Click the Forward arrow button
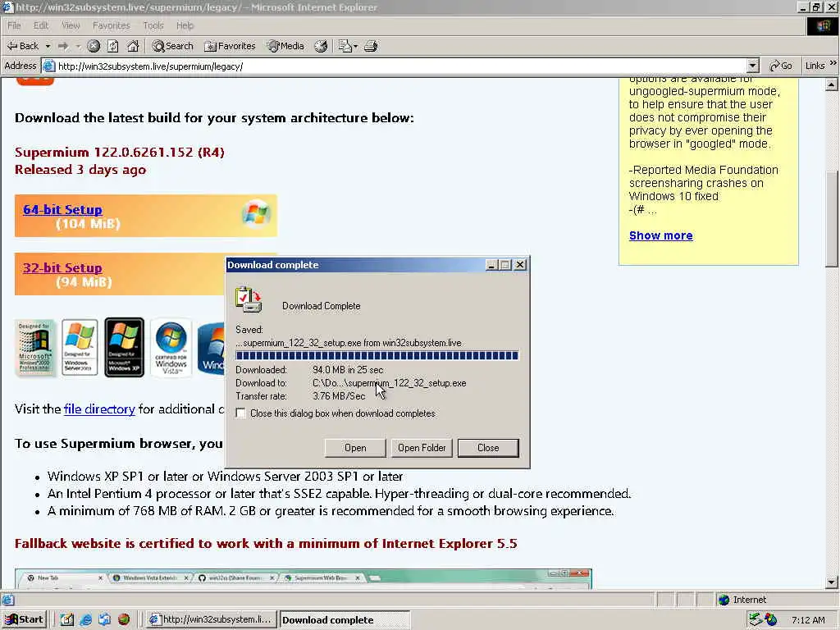This screenshot has width=840, height=630. [63, 46]
